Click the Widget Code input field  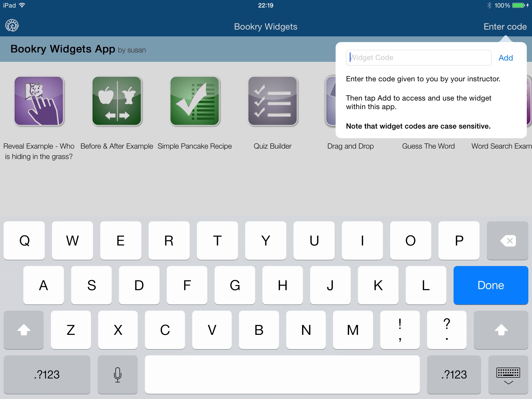[418, 57]
